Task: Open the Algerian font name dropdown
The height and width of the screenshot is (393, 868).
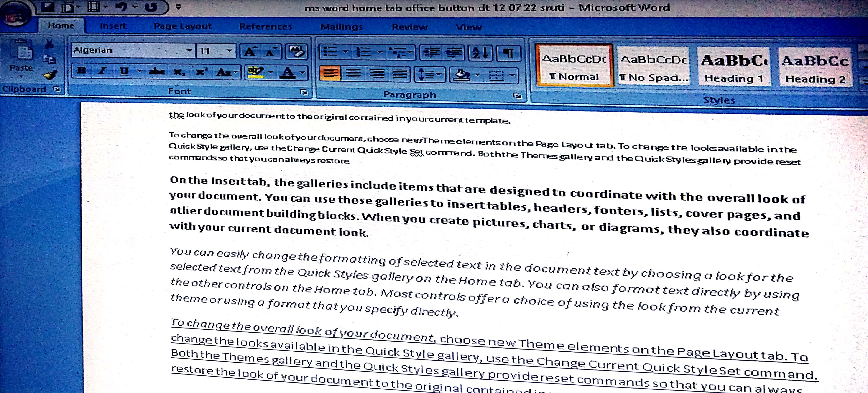Action: click(x=189, y=51)
